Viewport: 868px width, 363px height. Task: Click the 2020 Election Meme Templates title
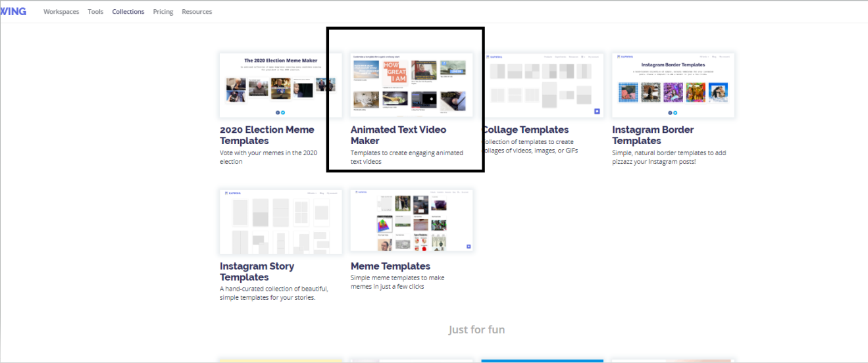pos(267,135)
